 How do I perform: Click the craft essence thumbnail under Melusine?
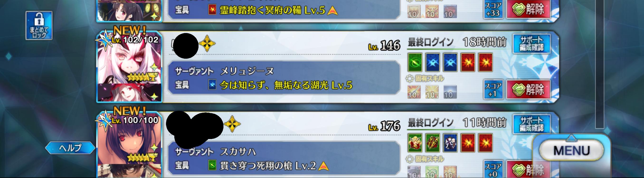point(129,93)
